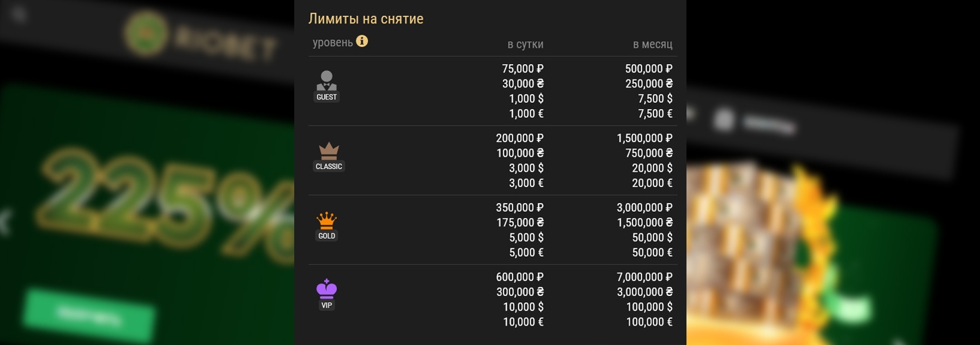
Task: Click the "уровень" column label
Action: 332,43
